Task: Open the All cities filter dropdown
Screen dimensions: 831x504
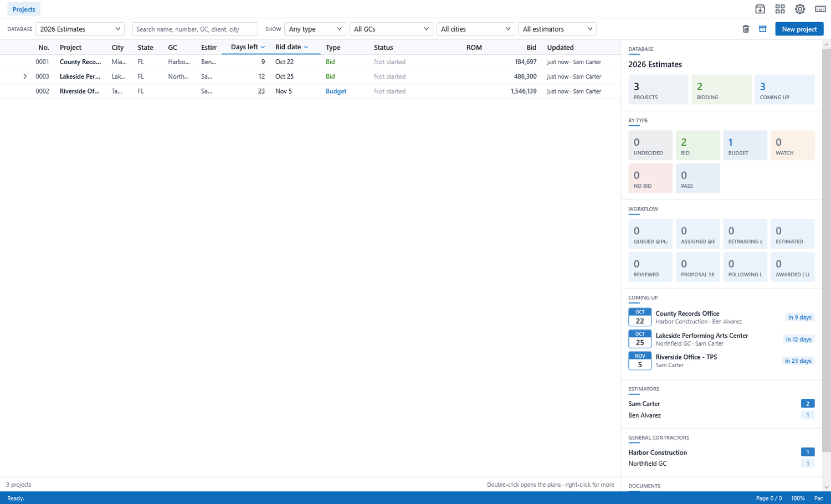Action: coord(476,29)
